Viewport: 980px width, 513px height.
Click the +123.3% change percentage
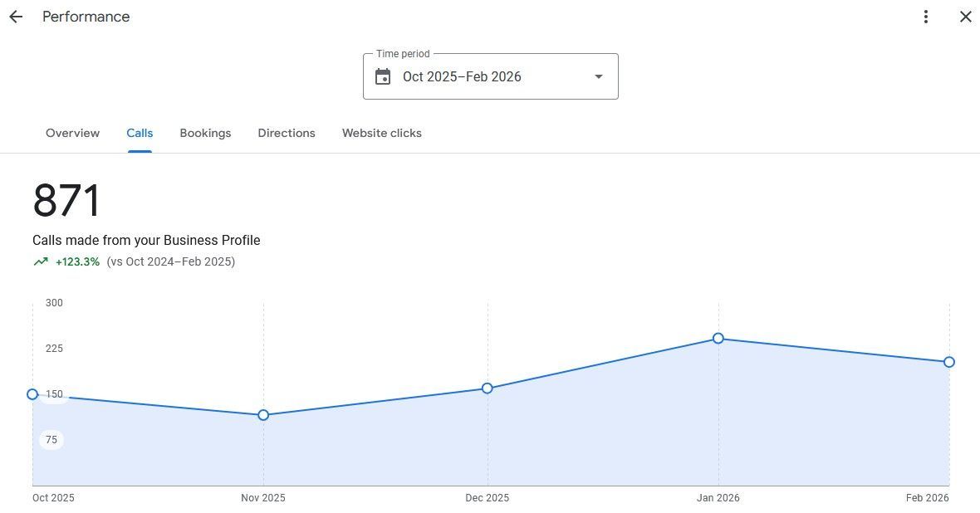(x=77, y=261)
